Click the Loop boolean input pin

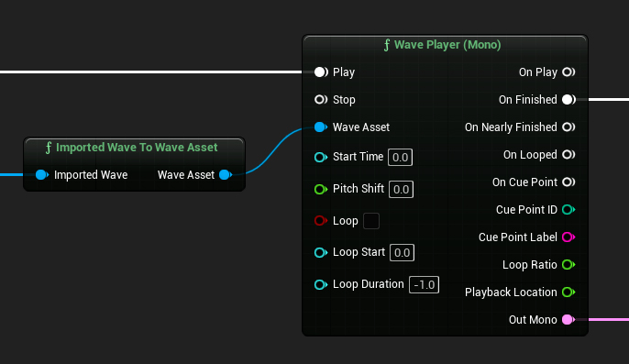click(x=321, y=221)
